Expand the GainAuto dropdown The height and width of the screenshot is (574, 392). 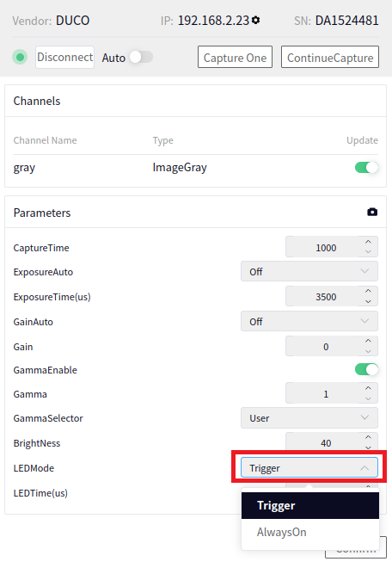click(309, 321)
